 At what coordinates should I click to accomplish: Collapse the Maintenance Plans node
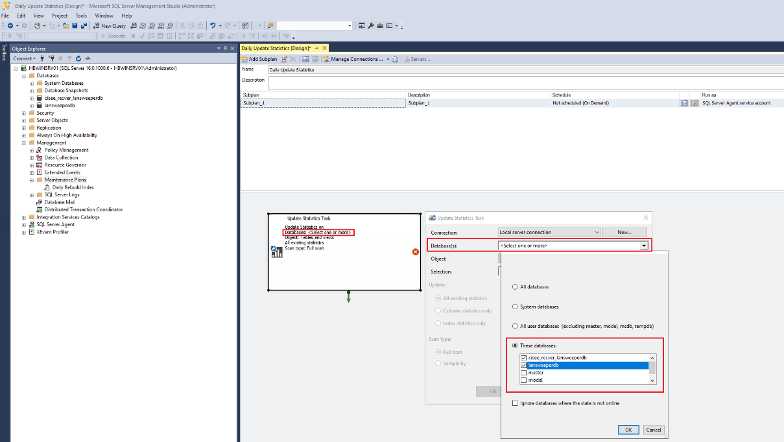(x=32, y=180)
